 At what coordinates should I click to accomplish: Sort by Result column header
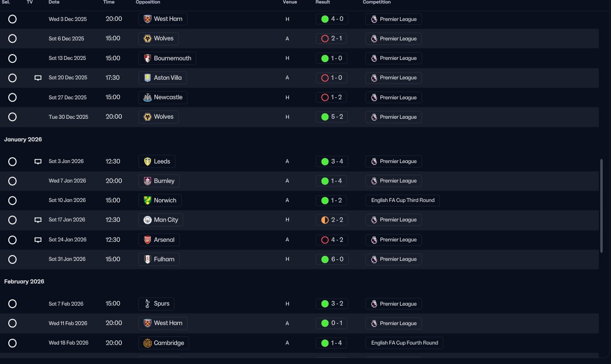point(323,2)
